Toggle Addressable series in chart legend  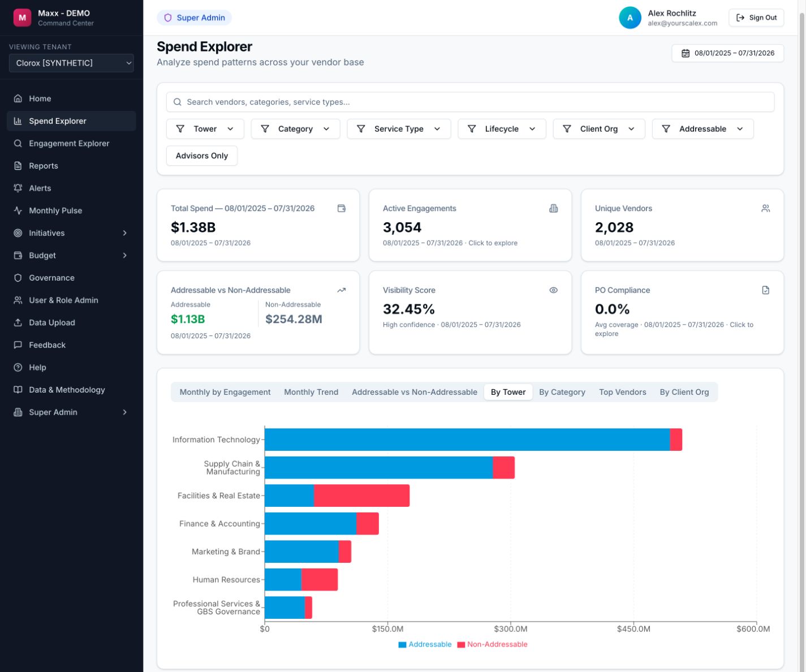coord(425,644)
